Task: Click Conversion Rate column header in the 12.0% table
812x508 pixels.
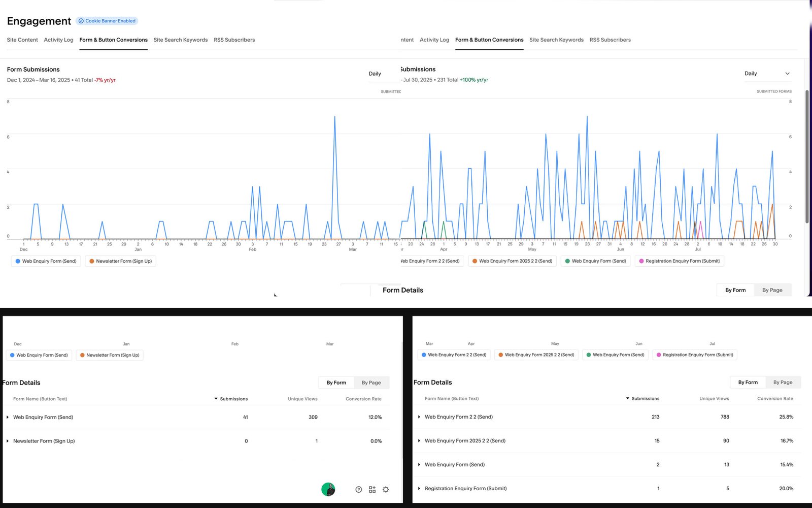Action: coord(363,399)
